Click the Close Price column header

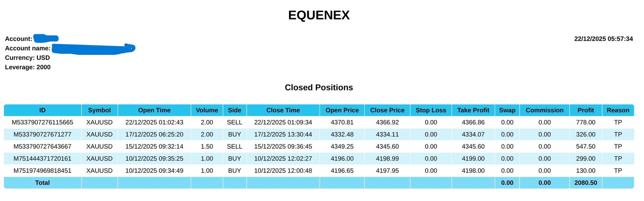[387, 110]
